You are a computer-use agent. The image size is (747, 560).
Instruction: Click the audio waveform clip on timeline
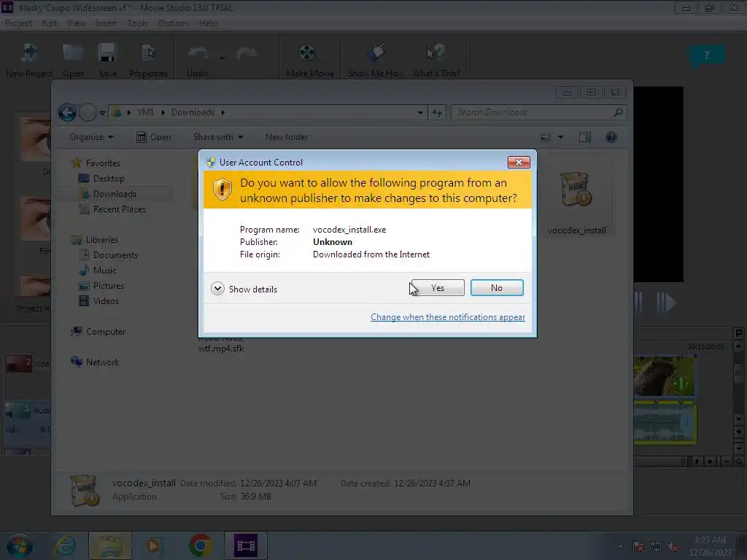point(665,422)
